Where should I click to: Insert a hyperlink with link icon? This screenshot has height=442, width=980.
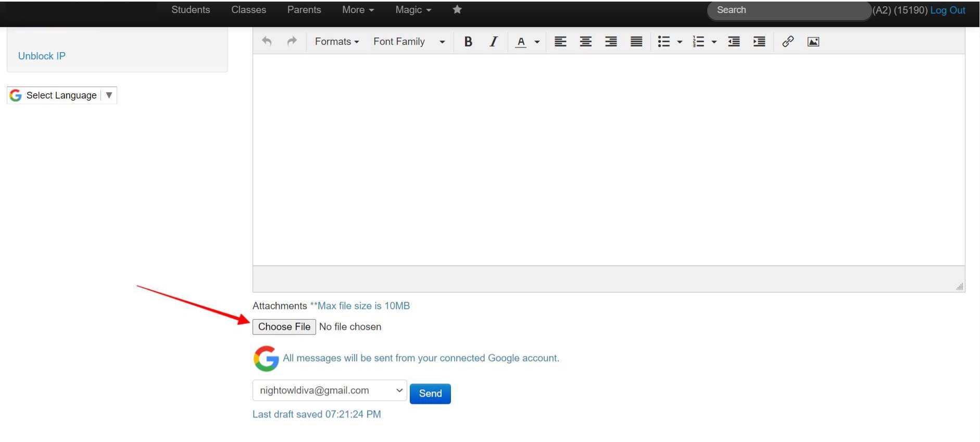click(788, 42)
